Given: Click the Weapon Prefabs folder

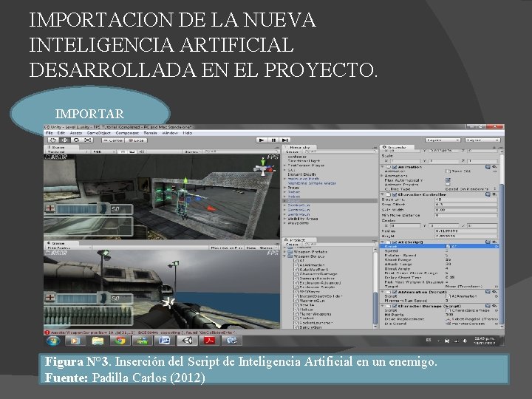Looking at the screenshot, I should tap(307, 252).
